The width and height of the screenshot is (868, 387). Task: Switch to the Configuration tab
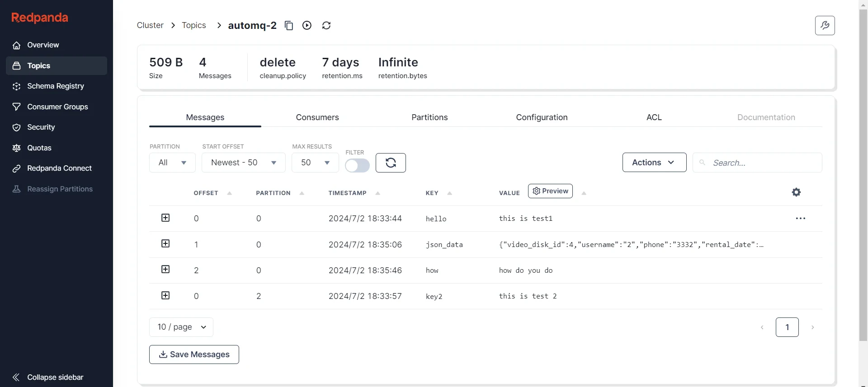pos(542,117)
